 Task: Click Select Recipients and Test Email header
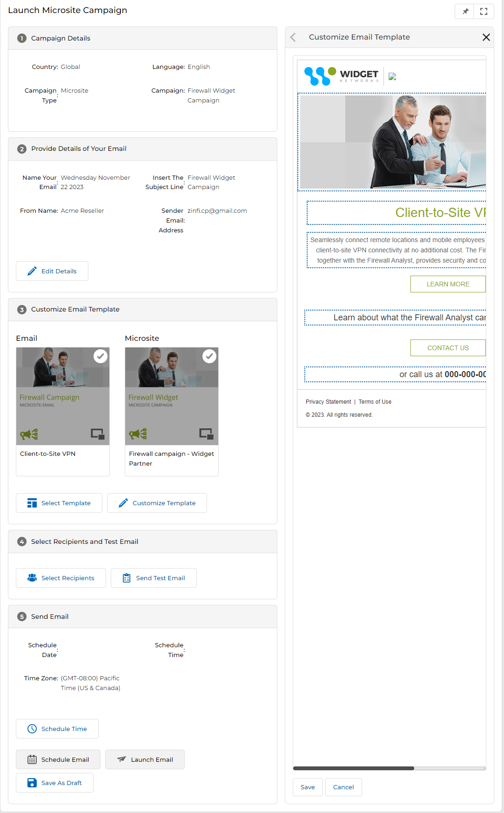(x=142, y=542)
